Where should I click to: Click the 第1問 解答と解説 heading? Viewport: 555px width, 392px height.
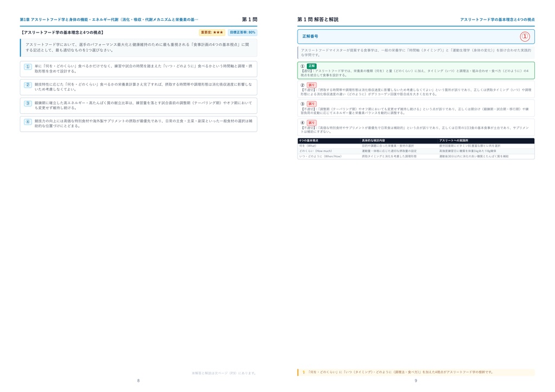(318, 20)
